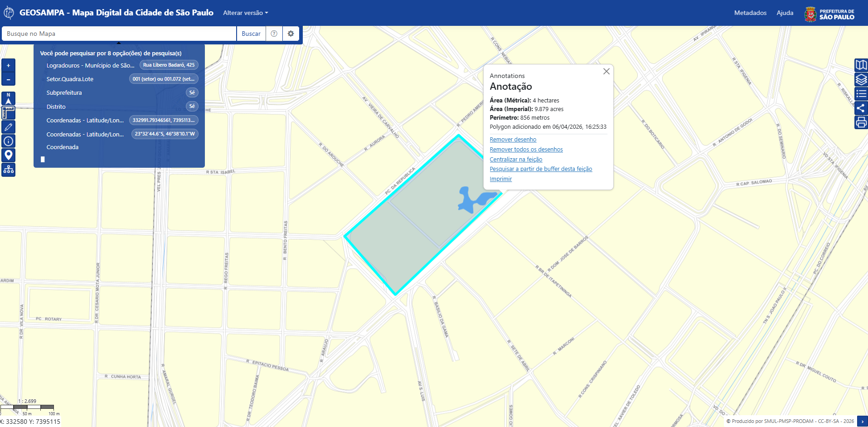Screen dimensions: 868x427
Task: Select the ruler measurement tool
Action: [x=8, y=112]
